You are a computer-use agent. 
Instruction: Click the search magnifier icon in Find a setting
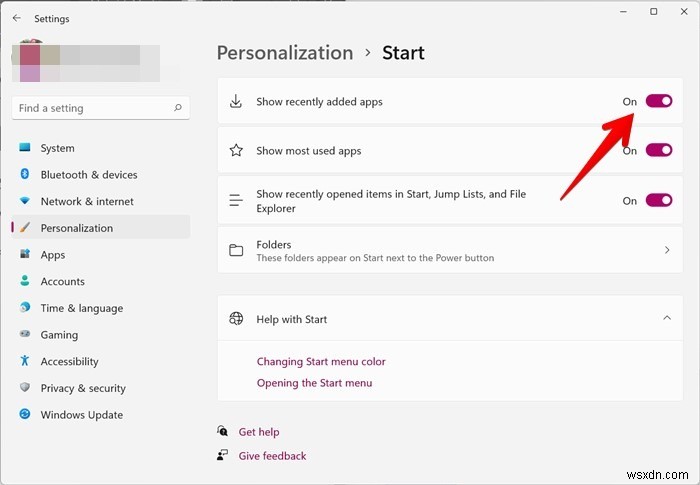[x=178, y=108]
